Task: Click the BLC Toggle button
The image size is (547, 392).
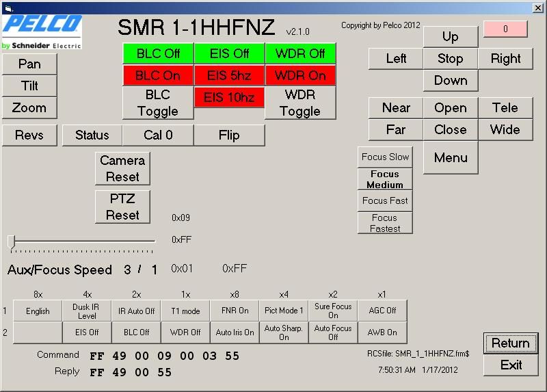Action: point(158,103)
